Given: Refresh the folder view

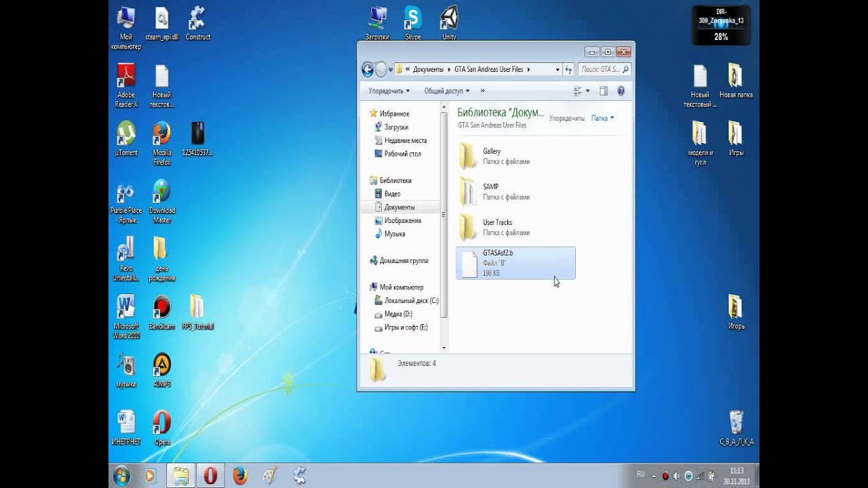Looking at the screenshot, I should click(x=568, y=69).
